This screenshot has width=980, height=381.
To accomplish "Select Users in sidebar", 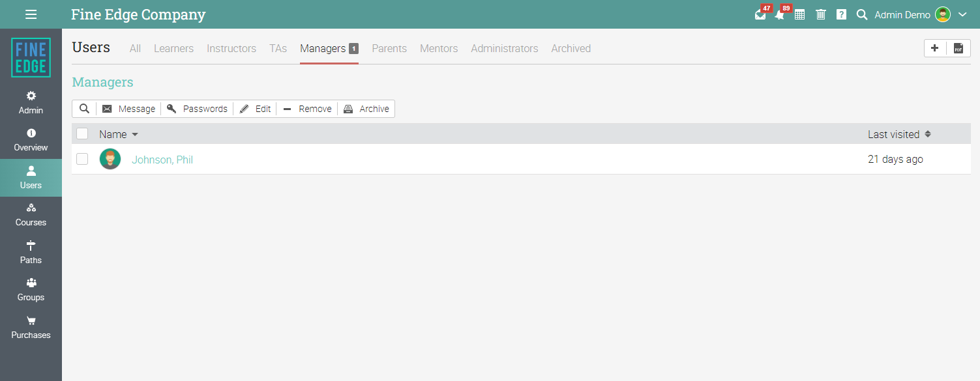I will 31,178.
